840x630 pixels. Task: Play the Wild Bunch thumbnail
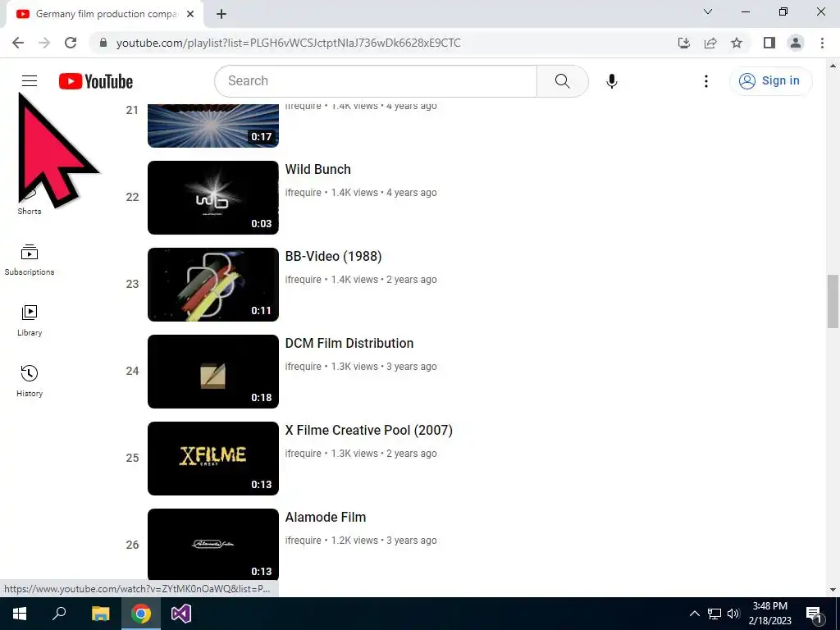(x=213, y=198)
